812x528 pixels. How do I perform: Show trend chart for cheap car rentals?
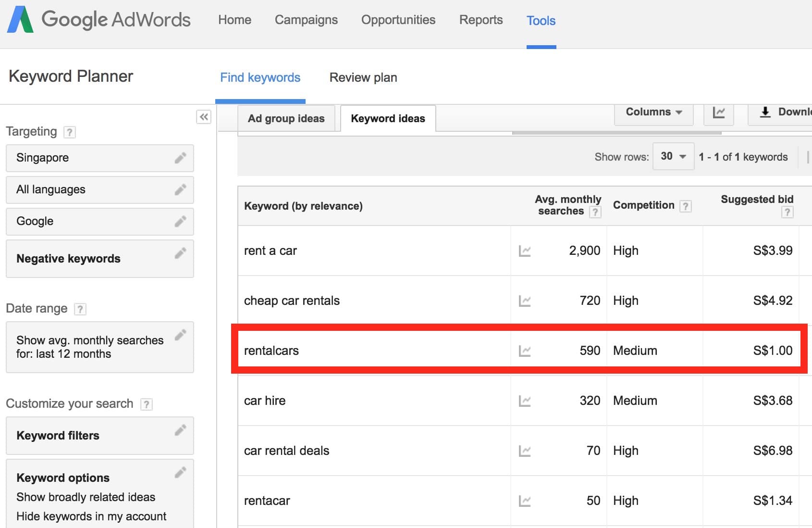click(525, 301)
